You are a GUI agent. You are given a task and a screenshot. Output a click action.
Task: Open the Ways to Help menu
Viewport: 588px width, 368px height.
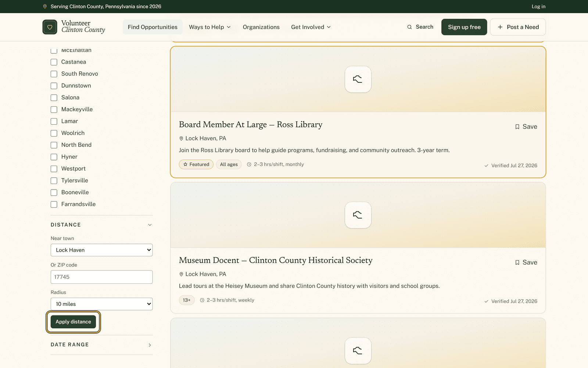[x=210, y=27]
